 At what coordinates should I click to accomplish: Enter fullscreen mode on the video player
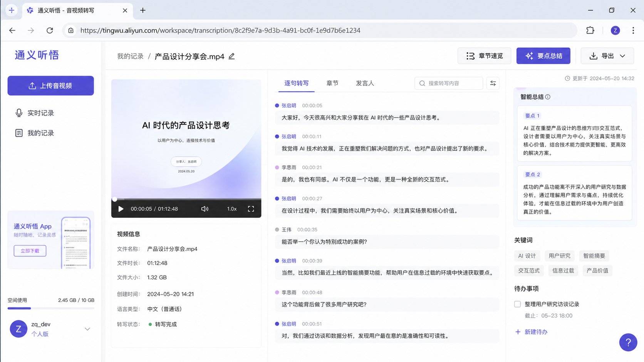(251, 209)
